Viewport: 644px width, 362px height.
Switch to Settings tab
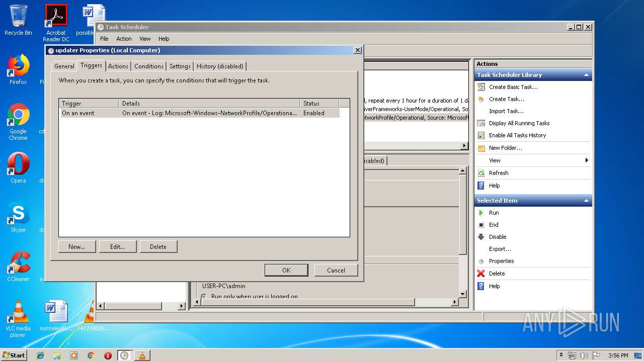[180, 66]
